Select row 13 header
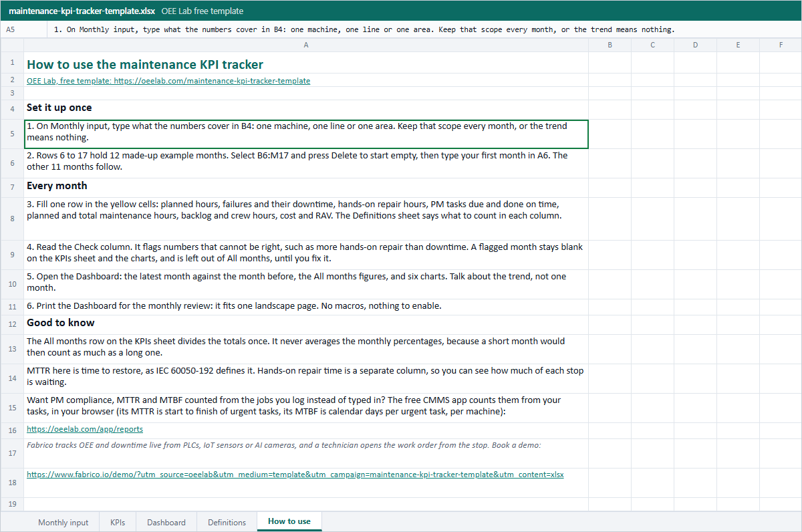 coord(12,349)
